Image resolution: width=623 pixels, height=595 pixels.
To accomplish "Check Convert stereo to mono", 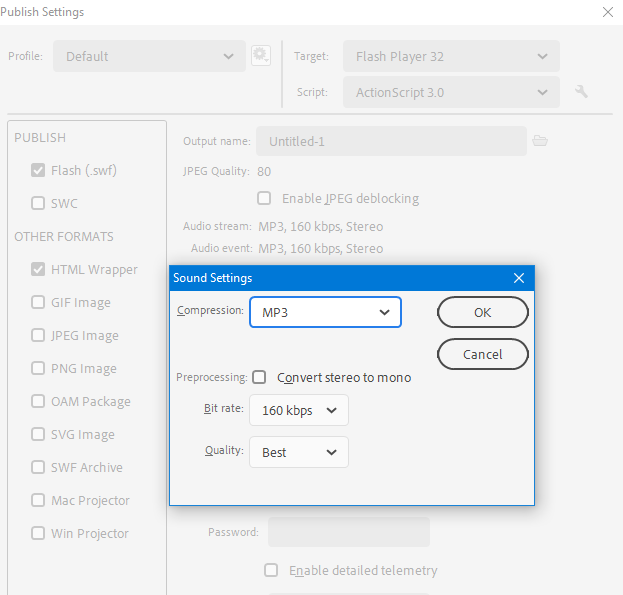I will click(259, 377).
